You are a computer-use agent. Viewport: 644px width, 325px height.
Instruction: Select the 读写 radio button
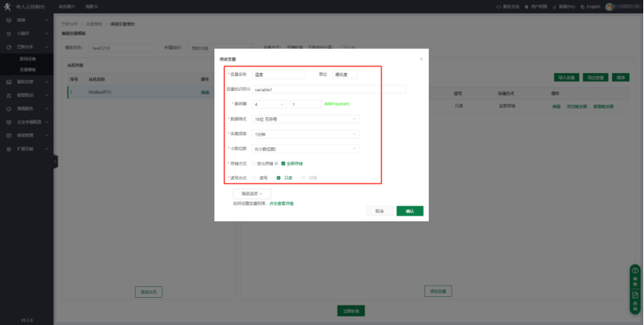click(x=252, y=178)
